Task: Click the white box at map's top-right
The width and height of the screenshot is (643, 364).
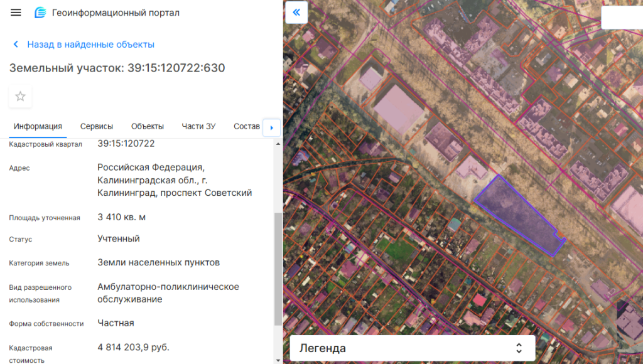Action: click(x=622, y=18)
